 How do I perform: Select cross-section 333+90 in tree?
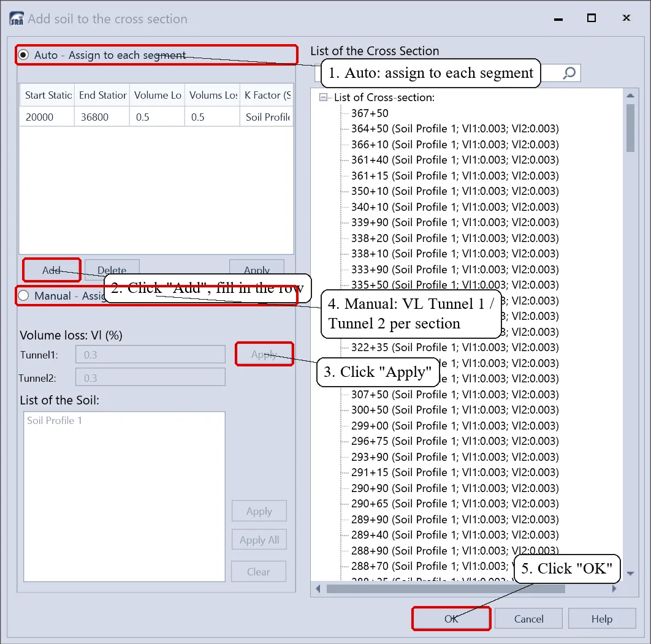click(455, 269)
